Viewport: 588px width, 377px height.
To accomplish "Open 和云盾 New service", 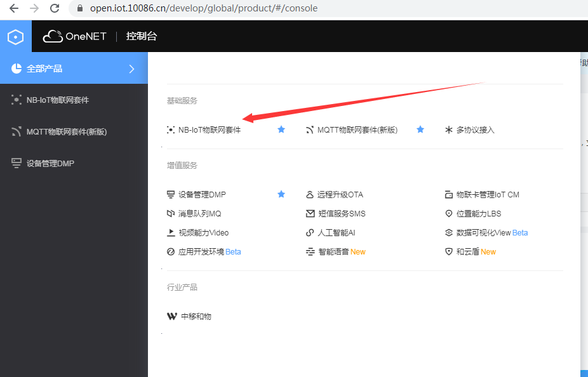I will (x=476, y=252).
